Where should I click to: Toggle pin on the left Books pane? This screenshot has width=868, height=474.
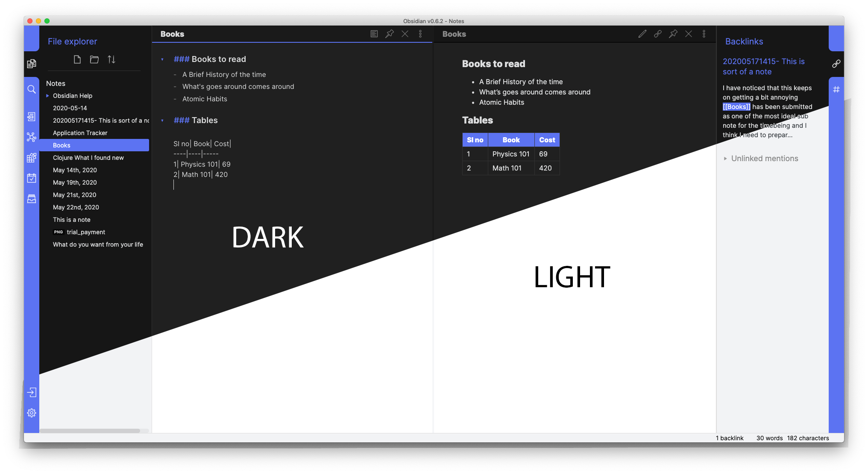tap(390, 34)
